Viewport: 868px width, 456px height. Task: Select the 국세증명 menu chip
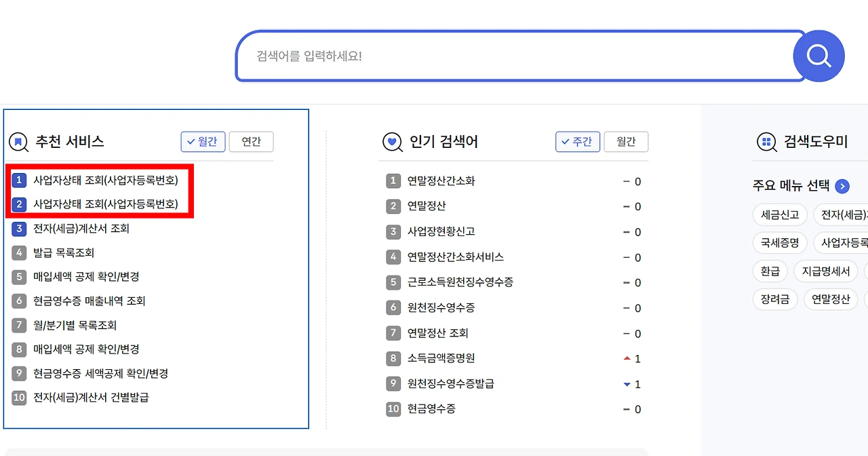(x=780, y=242)
